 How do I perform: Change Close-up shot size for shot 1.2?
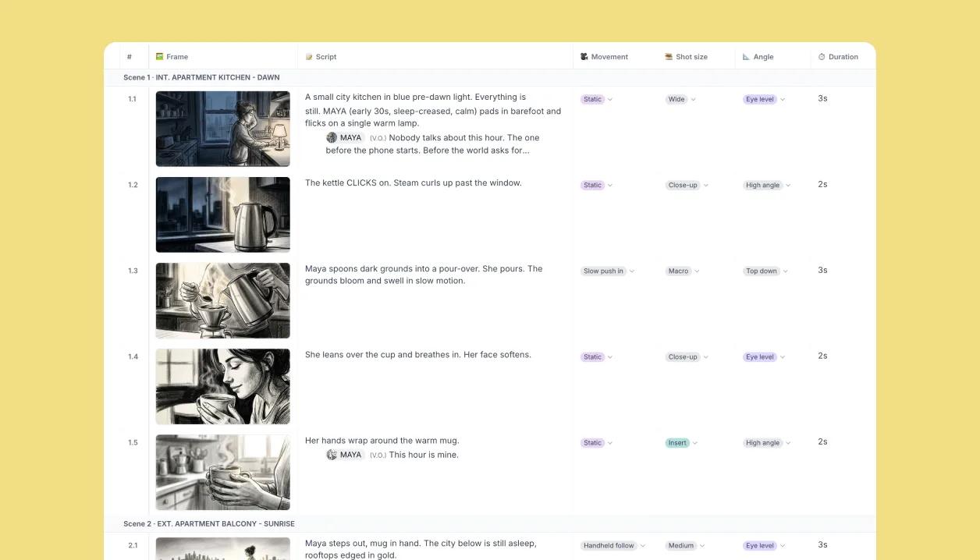(x=687, y=185)
